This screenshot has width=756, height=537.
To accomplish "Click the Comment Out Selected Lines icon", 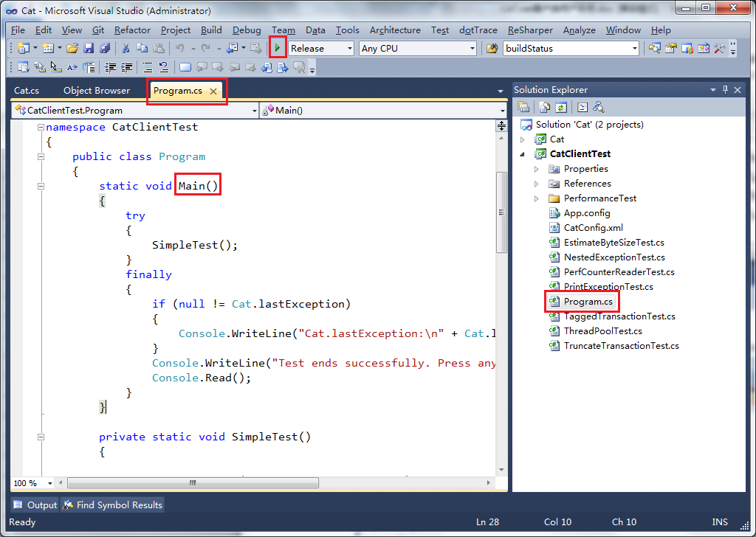I will (x=148, y=67).
